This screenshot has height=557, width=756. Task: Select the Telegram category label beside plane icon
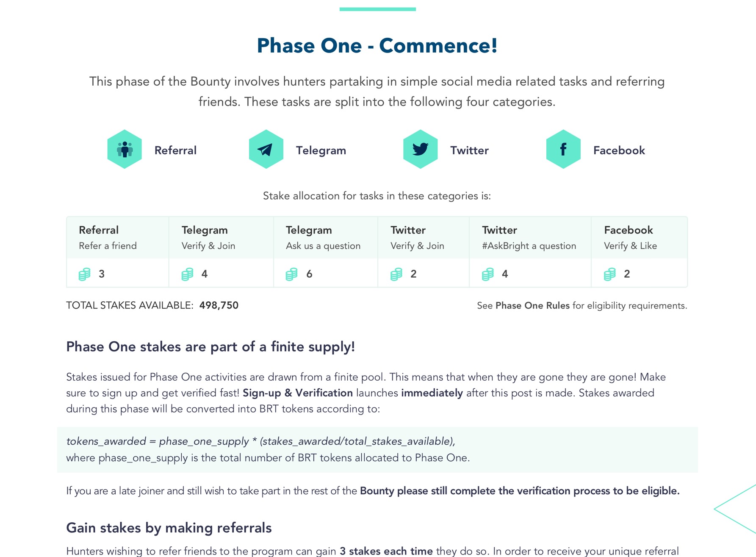(x=321, y=150)
